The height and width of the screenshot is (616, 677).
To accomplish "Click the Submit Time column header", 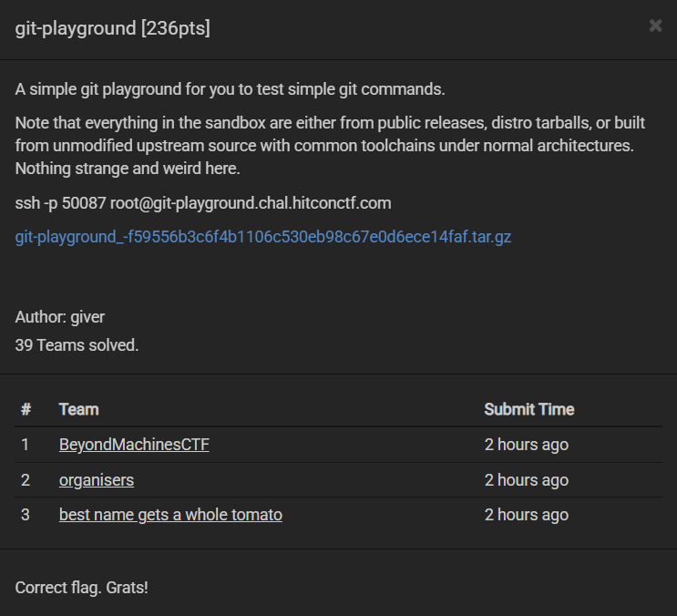I will tap(528, 409).
